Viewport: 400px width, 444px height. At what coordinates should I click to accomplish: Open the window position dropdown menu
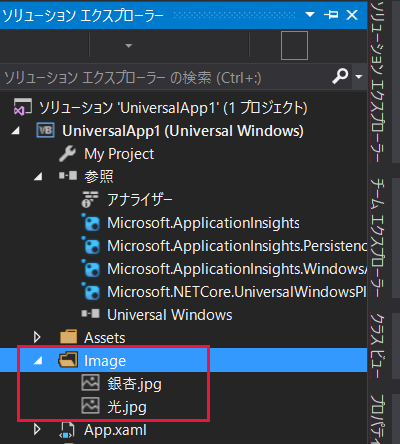tap(310, 15)
